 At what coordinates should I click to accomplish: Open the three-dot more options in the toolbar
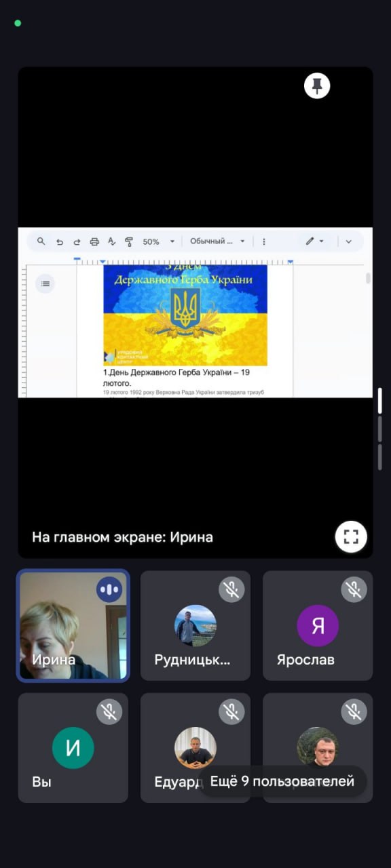coord(264,241)
